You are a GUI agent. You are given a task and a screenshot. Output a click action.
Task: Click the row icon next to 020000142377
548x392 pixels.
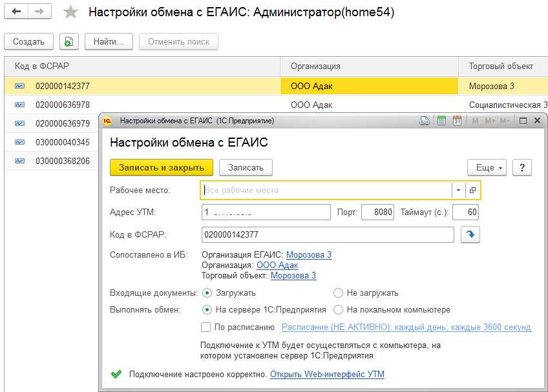click(x=20, y=86)
